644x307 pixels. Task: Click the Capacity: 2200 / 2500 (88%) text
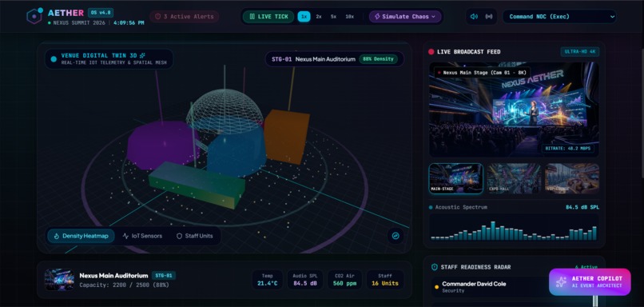(x=124, y=285)
